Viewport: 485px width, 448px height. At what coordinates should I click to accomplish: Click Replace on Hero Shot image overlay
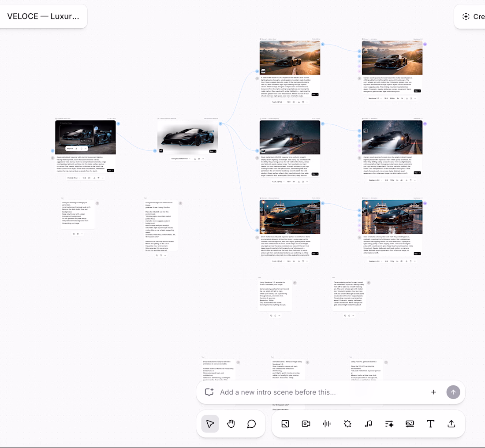pos(70,149)
